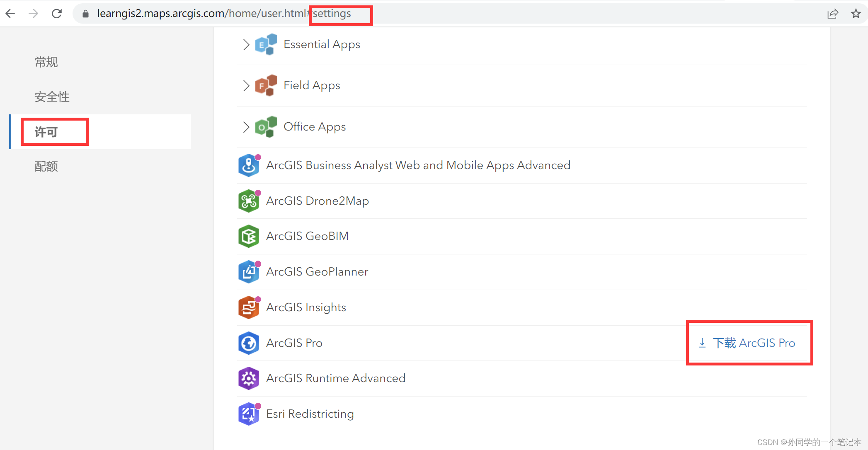Click the ArcGIS GeoPlanner icon
The width and height of the screenshot is (868, 450).
tap(249, 271)
